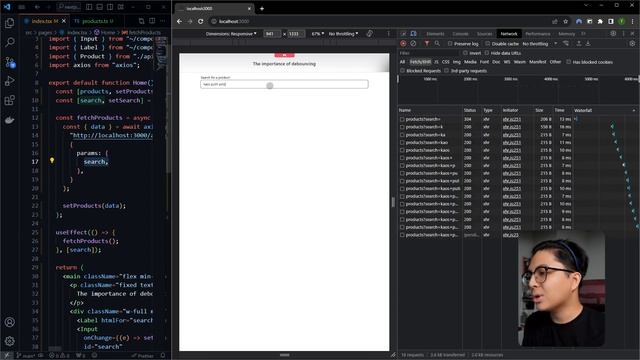Open device toolbar more options menu
Viewport: 640px width, 360px height.
pos(388,34)
